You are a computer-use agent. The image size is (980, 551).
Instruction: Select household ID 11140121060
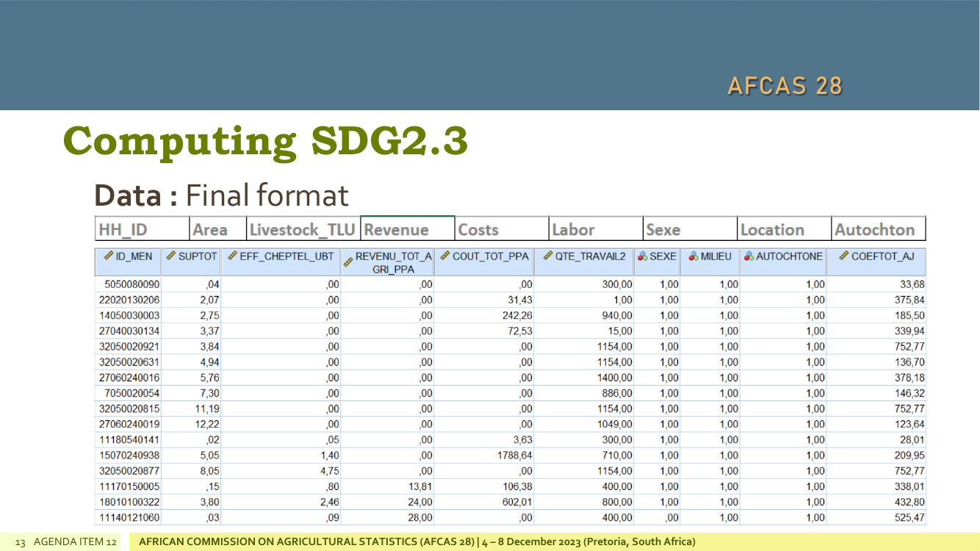[129, 518]
